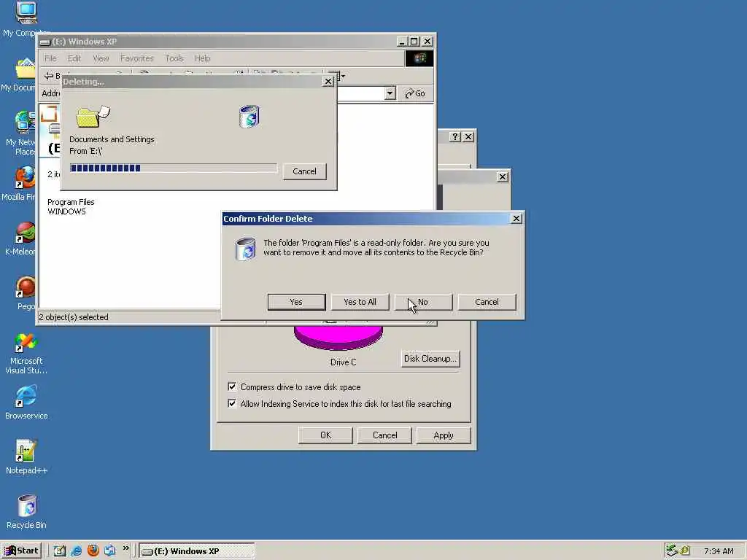Click Yes in Confirm Folder Delete dialog
Image resolution: width=747 pixels, height=560 pixels.
[296, 302]
